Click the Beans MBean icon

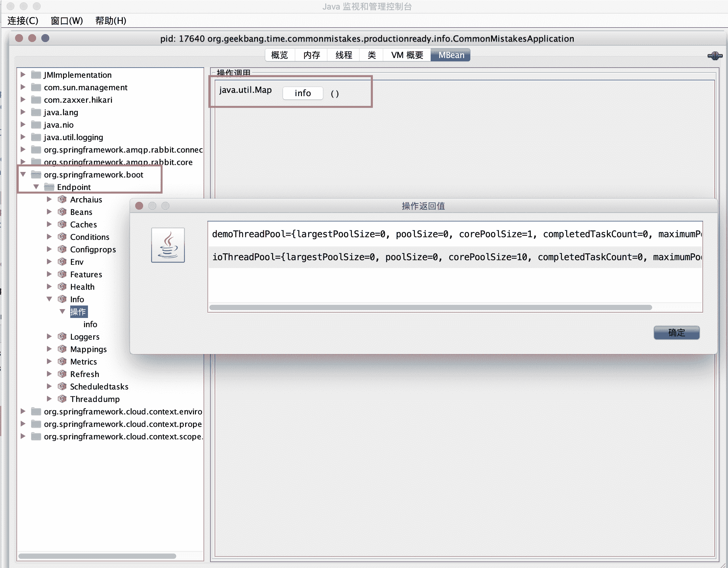[62, 212]
